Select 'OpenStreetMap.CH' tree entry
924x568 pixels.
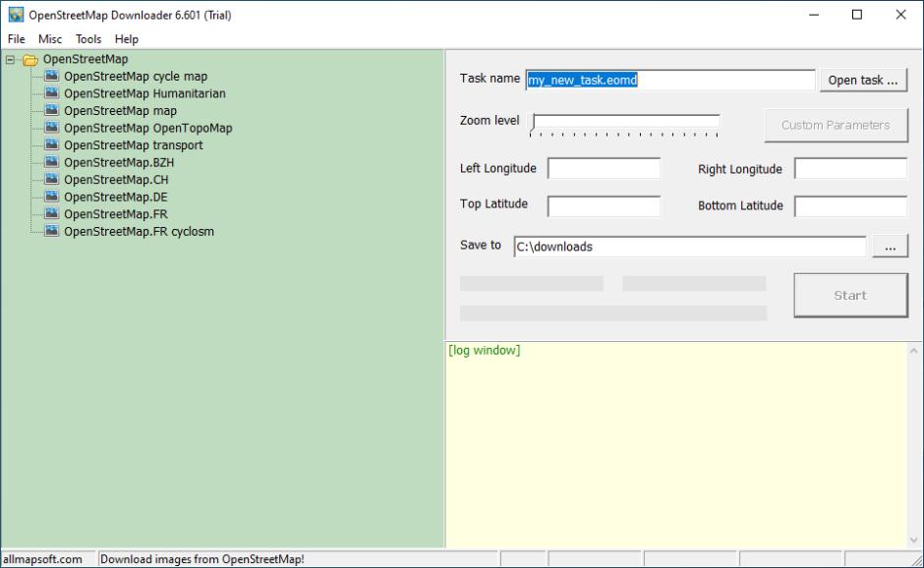[116, 180]
